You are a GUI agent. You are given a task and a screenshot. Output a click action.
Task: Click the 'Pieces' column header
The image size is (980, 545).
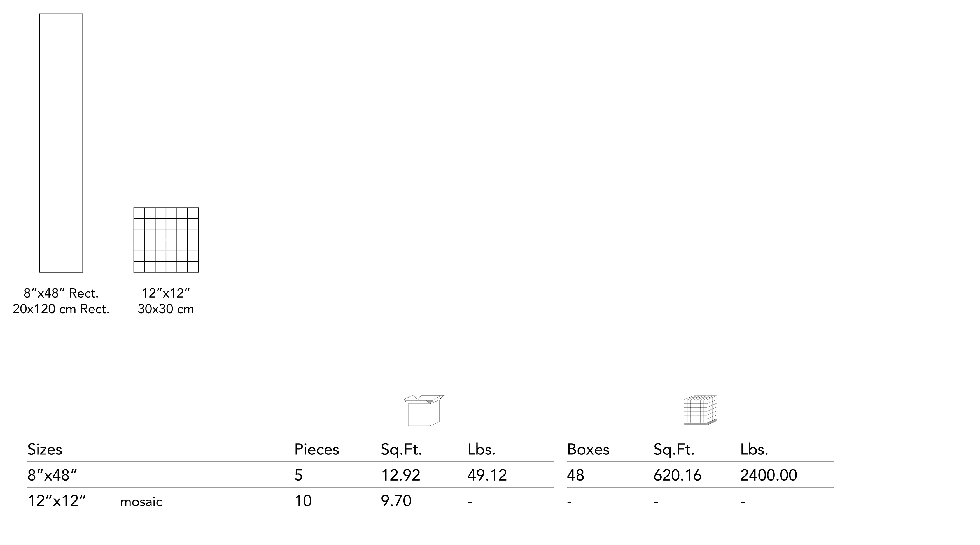point(316,449)
